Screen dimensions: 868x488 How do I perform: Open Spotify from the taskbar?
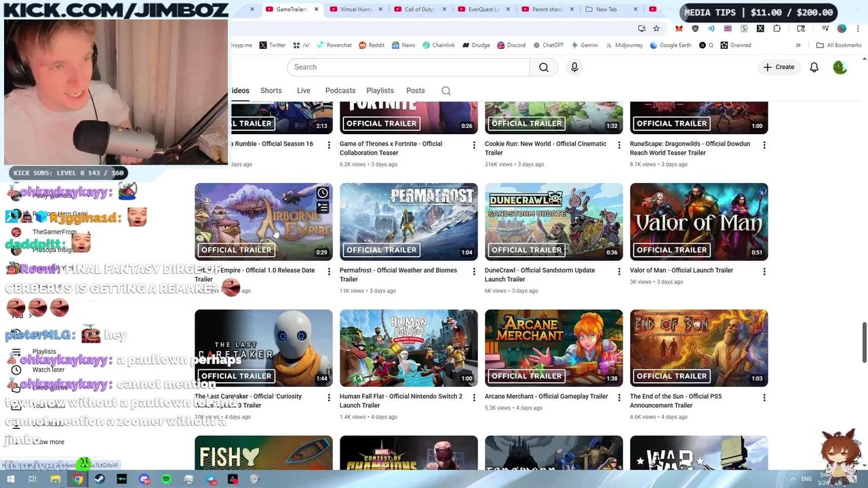166,479
